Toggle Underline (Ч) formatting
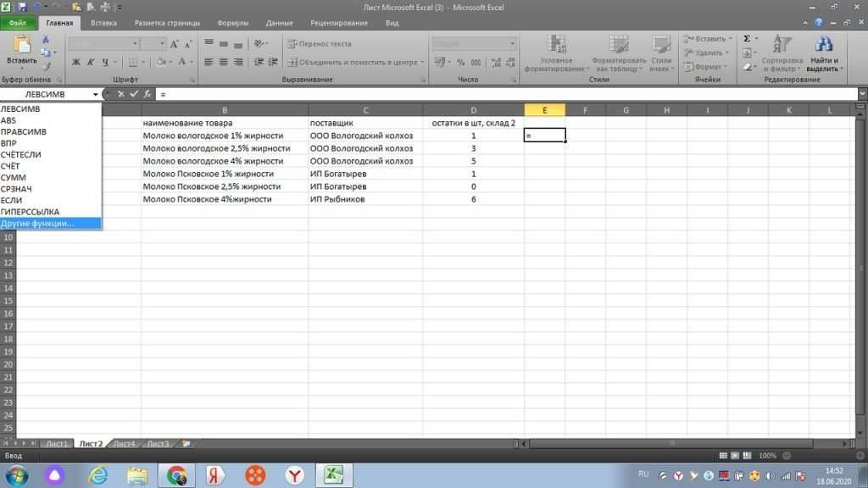This screenshot has width=868, height=488. coord(104,63)
